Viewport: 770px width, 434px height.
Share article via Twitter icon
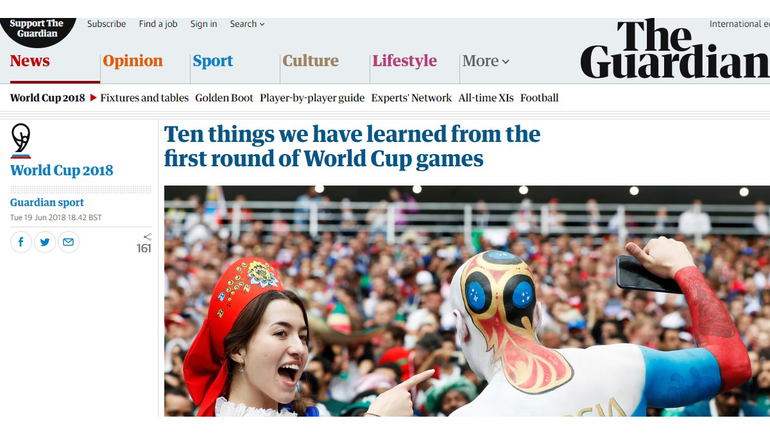(x=45, y=242)
